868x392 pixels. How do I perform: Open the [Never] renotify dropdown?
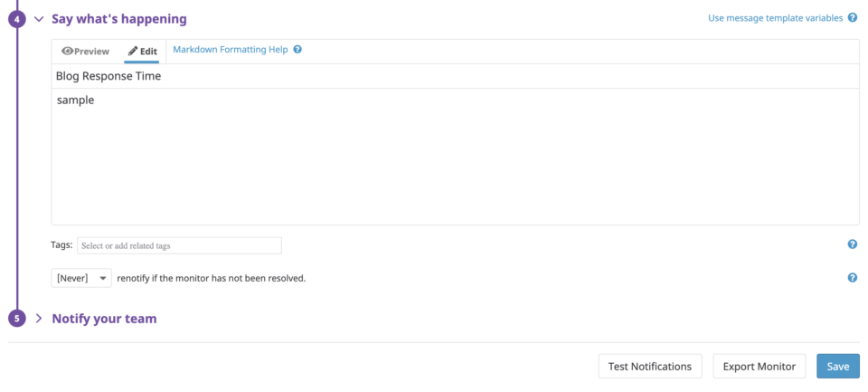pyautogui.click(x=81, y=278)
